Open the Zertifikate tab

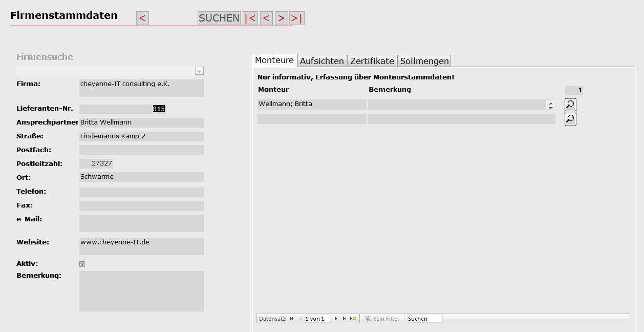372,61
